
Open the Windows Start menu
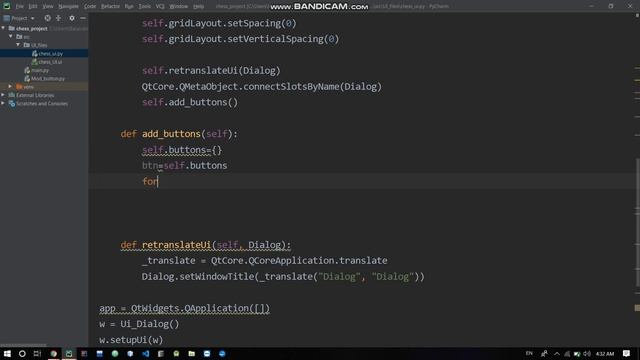pos(7,354)
